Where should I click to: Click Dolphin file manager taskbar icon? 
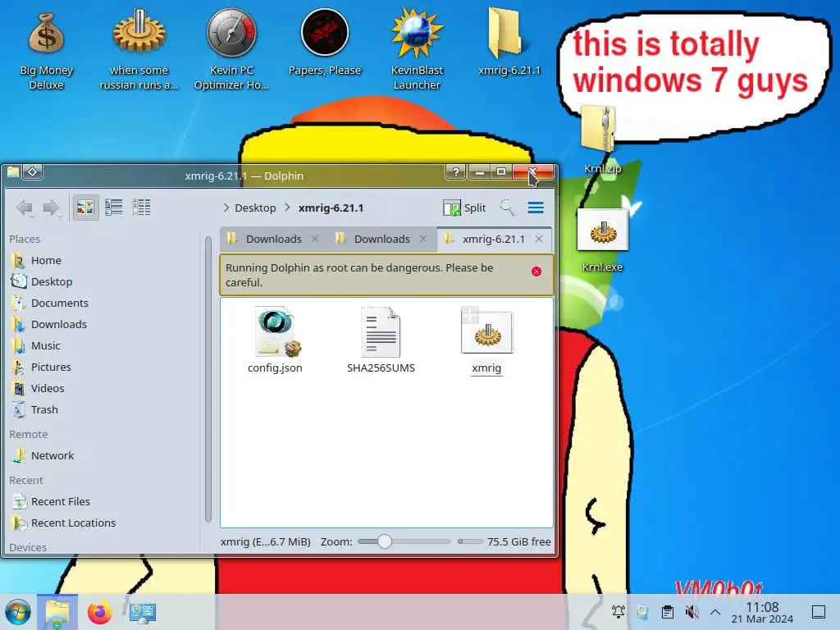click(57, 612)
